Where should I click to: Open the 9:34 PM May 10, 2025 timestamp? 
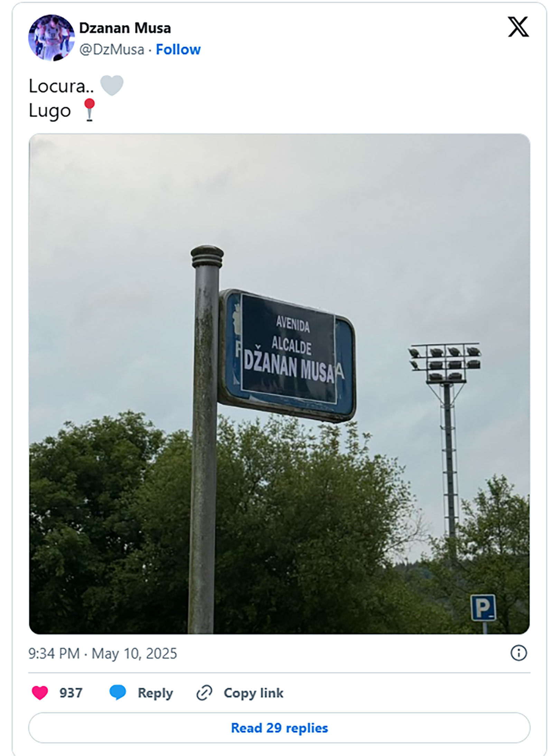coord(103,653)
